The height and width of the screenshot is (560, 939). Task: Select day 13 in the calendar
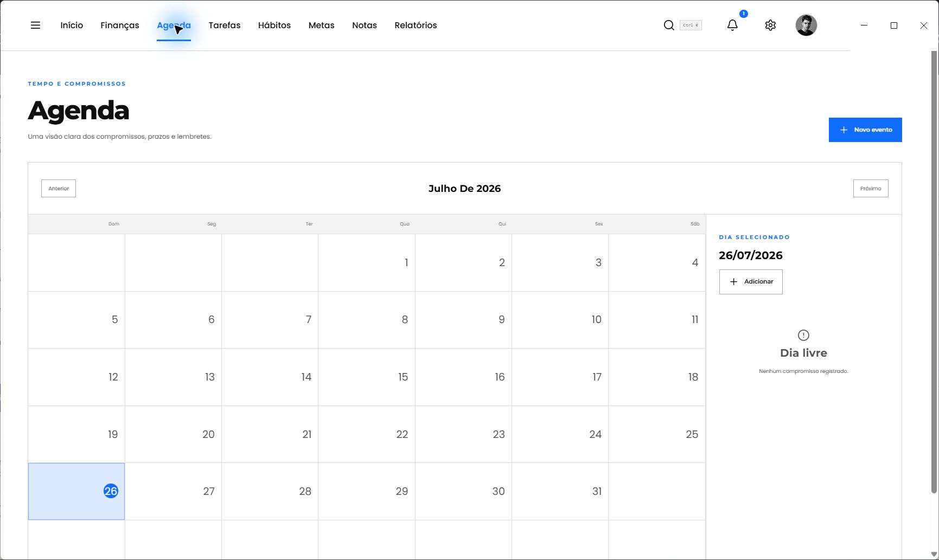173,377
